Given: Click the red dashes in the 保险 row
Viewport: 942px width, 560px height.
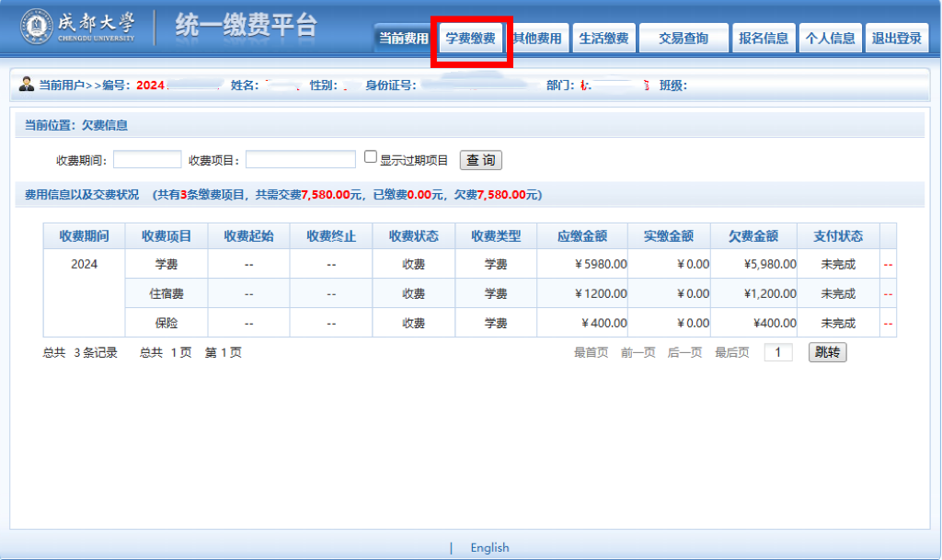Looking at the screenshot, I should 888,324.
